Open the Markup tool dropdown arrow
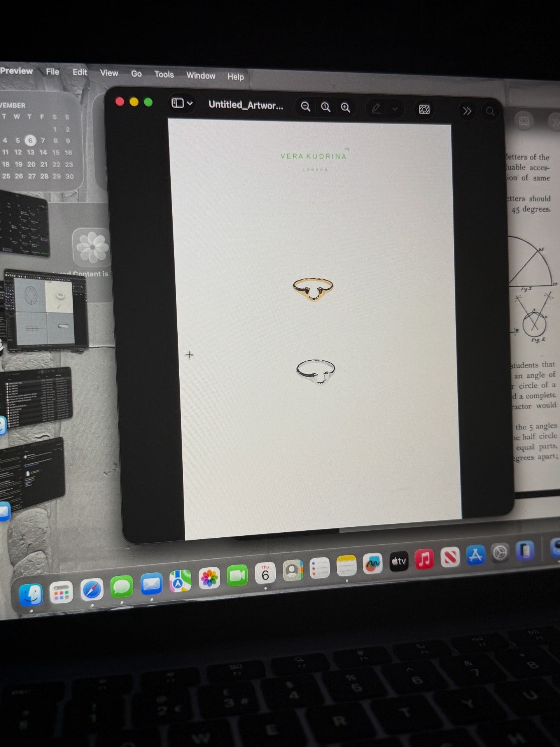This screenshot has height=747, width=560. point(395,109)
